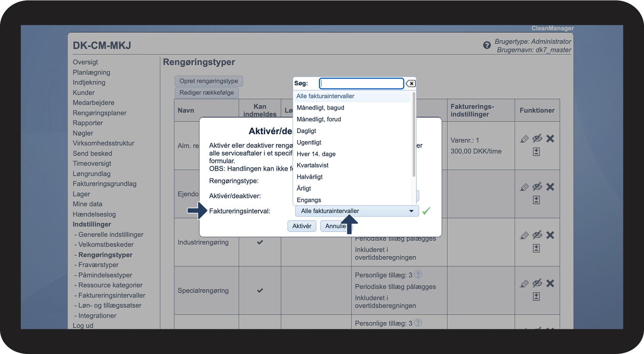
Task: Choose 'Årligt' from the interval list
Action: (352, 188)
